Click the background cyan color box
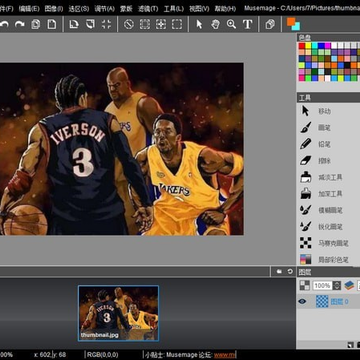Screen dimensions: 360x360 [x=297, y=27]
